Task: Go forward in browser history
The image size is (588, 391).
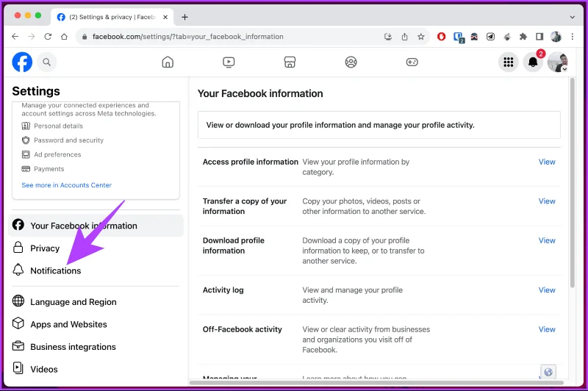Action: pos(32,36)
